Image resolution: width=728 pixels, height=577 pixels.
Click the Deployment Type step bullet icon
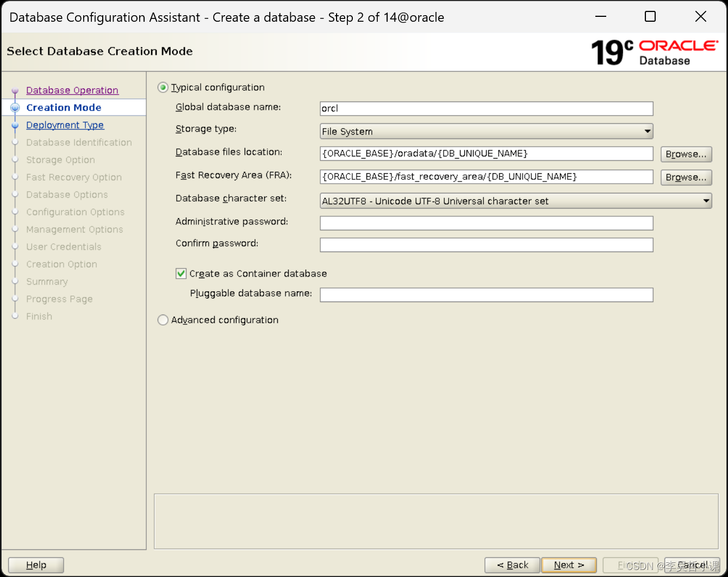pyautogui.click(x=15, y=125)
